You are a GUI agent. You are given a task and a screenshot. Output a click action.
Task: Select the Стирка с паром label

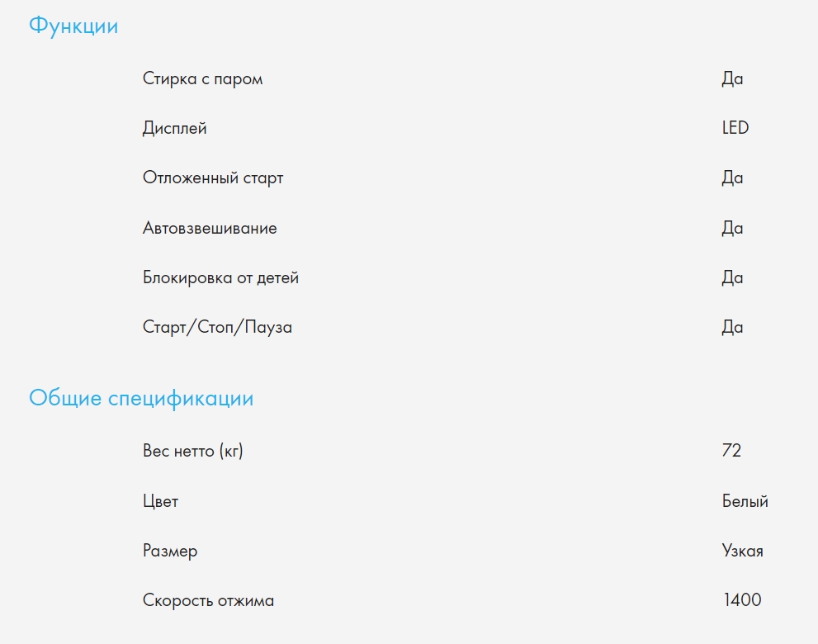tap(202, 79)
